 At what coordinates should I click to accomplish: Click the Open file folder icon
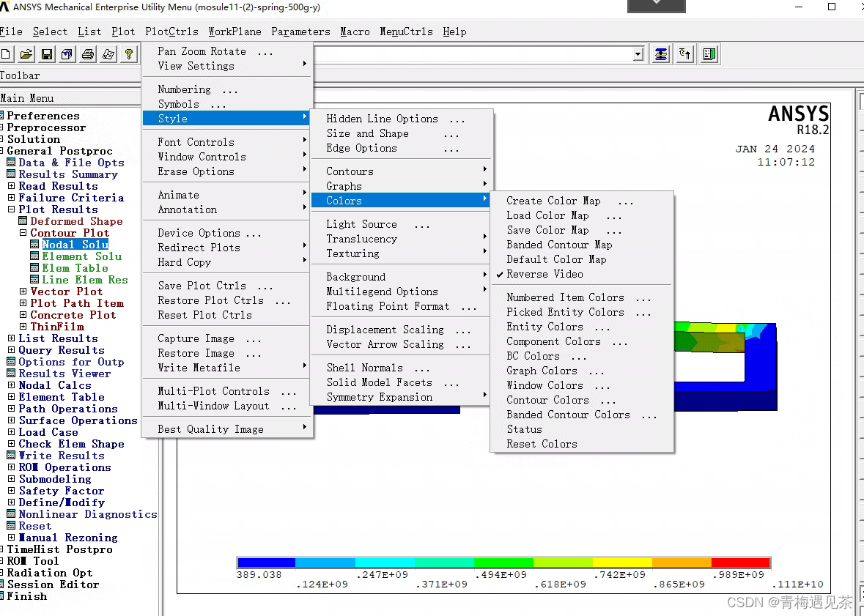tap(26, 54)
